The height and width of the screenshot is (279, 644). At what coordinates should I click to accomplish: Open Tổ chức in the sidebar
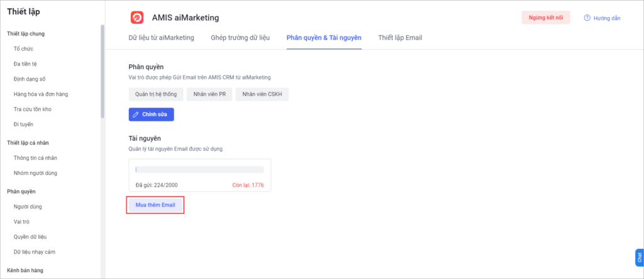pos(23,49)
